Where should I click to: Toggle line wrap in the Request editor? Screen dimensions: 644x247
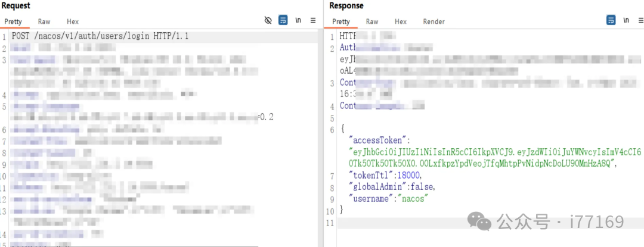click(x=283, y=20)
